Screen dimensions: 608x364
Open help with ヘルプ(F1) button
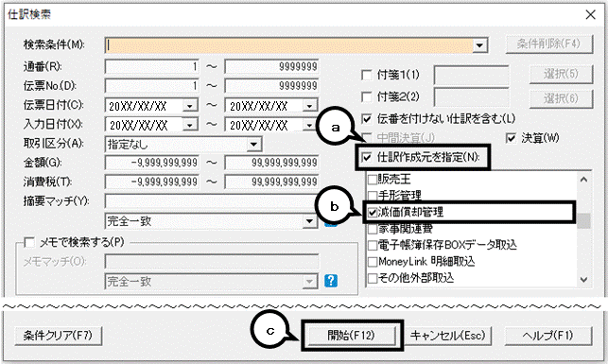click(548, 336)
